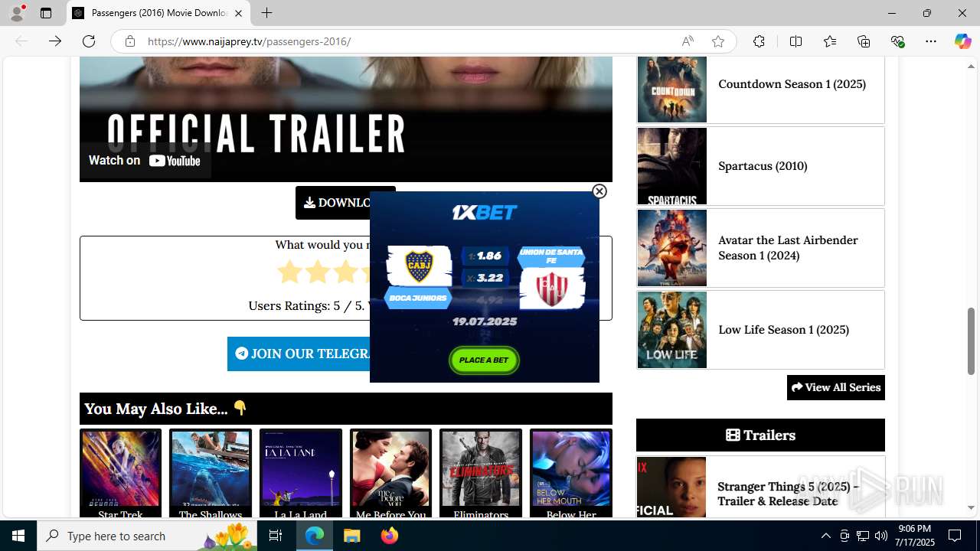This screenshot has width=980, height=551.
Task: Activate the Read aloud icon
Action: (x=688, y=41)
